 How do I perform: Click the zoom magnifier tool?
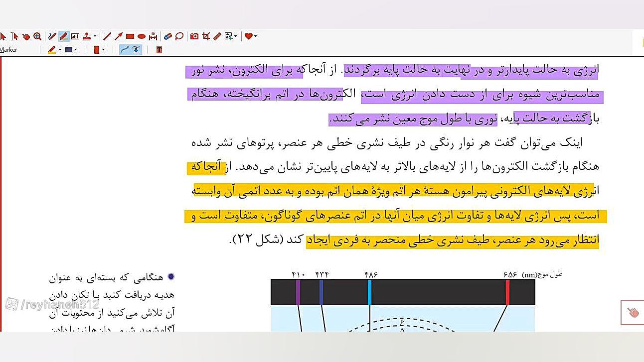(x=37, y=36)
